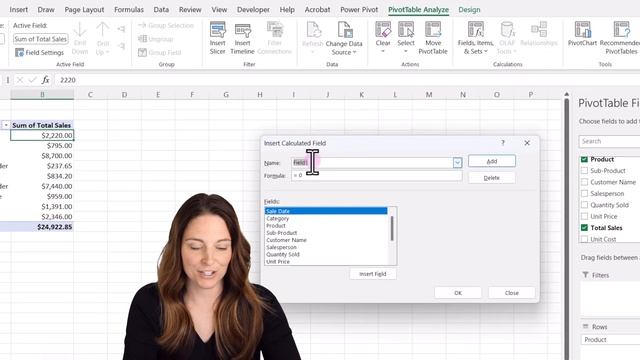Open the calculated field Name dropdown
Screen dimensions: 640x360
click(457, 162)
